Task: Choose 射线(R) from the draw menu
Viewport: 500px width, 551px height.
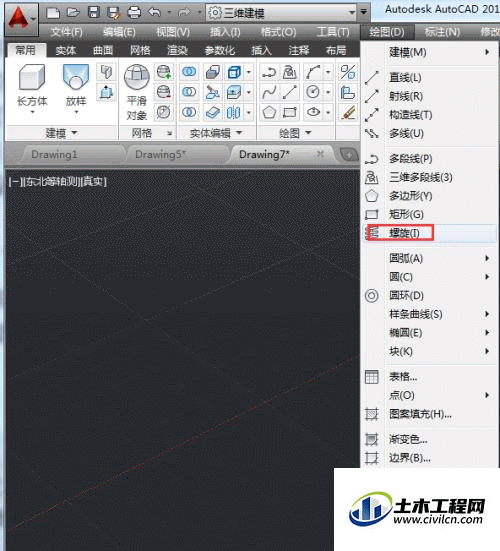Action: click(429, 96)
